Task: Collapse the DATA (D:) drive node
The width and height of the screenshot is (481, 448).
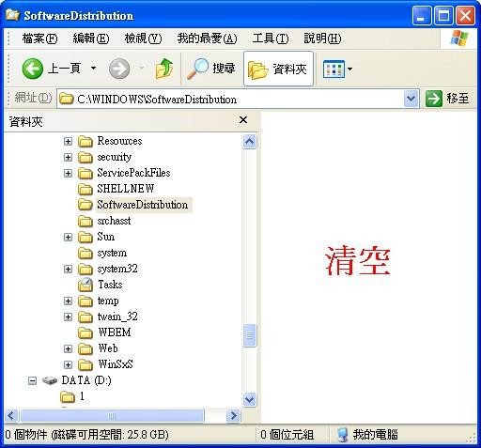Action: tap(32, 380)
